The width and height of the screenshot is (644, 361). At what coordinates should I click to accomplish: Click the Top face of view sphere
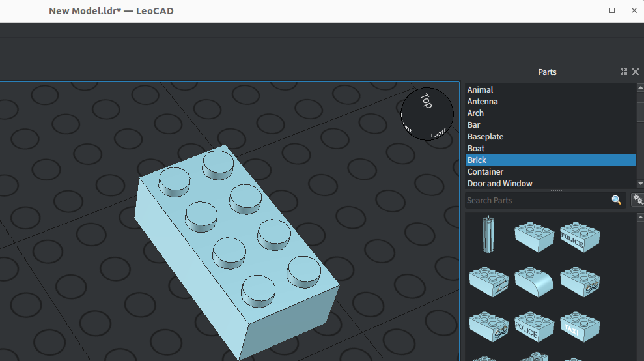[427, 101]
